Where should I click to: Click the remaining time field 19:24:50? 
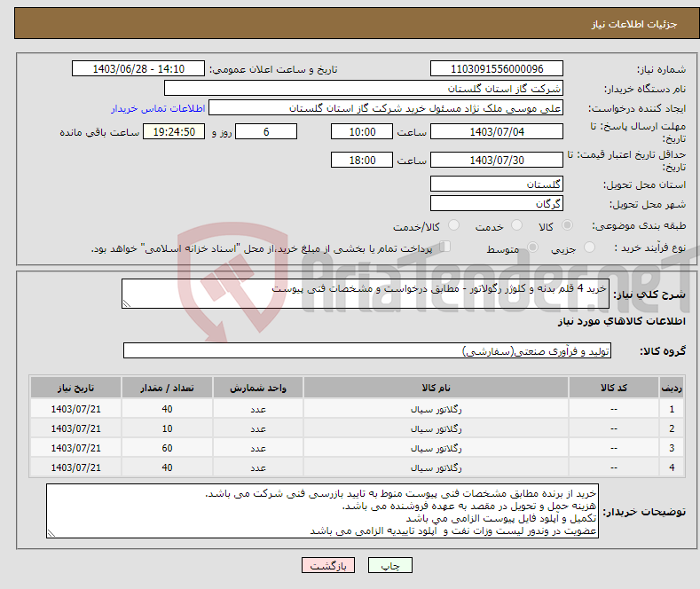tap(174, 131)
